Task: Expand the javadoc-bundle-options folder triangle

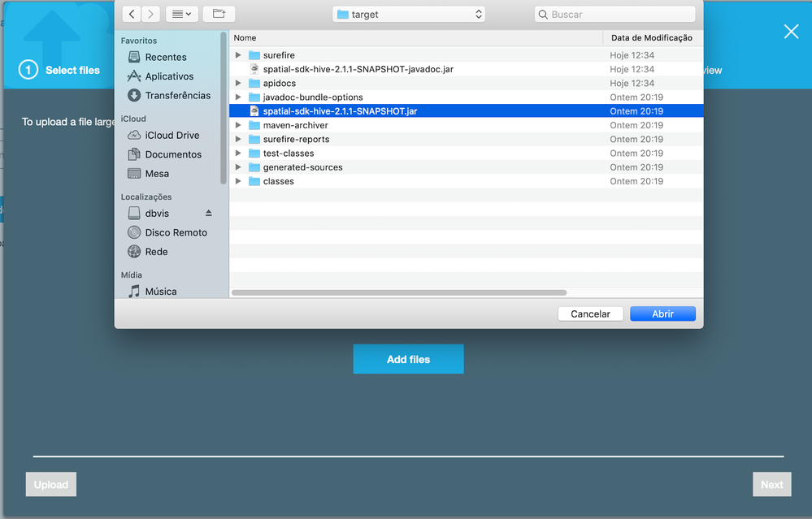Action: pyautogui.click(x=238, y=97)
